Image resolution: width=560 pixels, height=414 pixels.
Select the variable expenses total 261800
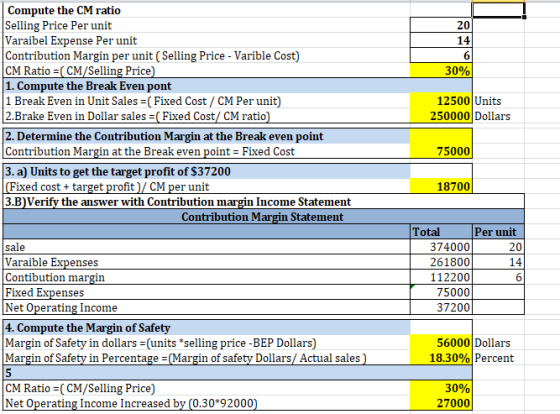point(441,262)
